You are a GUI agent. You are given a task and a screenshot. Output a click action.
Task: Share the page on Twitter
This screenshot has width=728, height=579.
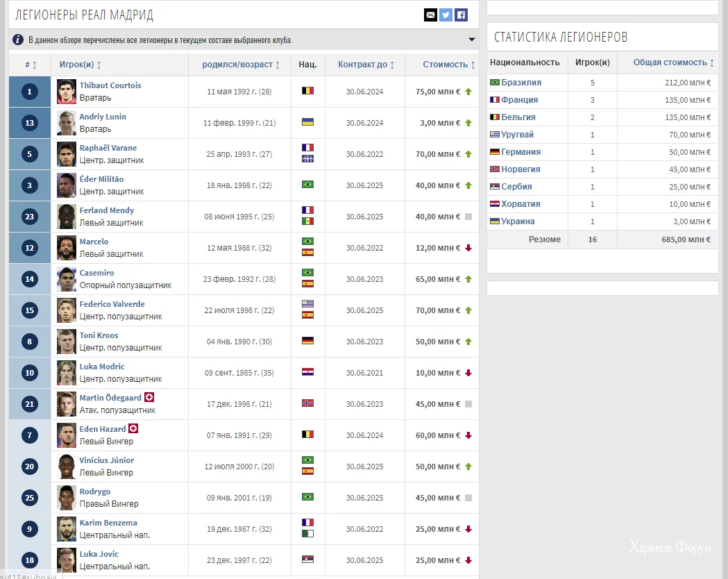446,15
